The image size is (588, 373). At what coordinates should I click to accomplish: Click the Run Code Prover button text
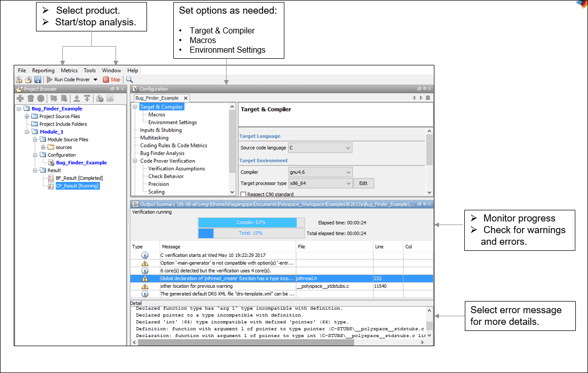point(72,80)
